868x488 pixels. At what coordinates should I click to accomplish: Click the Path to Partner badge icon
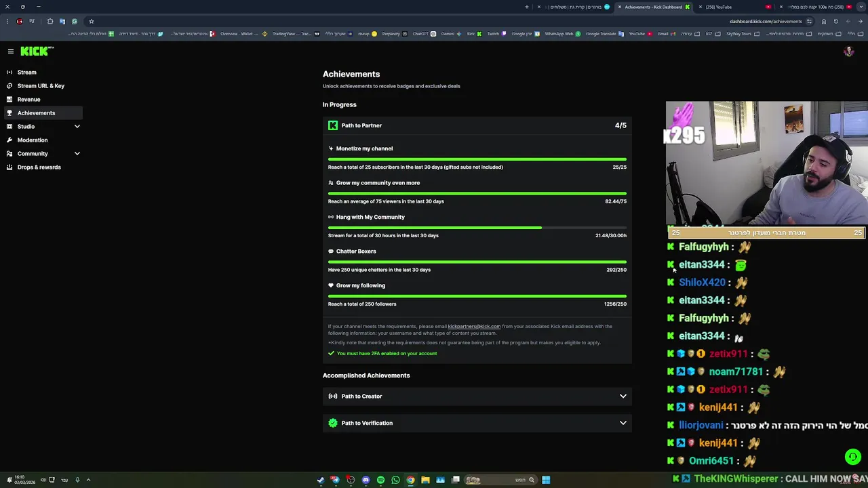point(332,125)
